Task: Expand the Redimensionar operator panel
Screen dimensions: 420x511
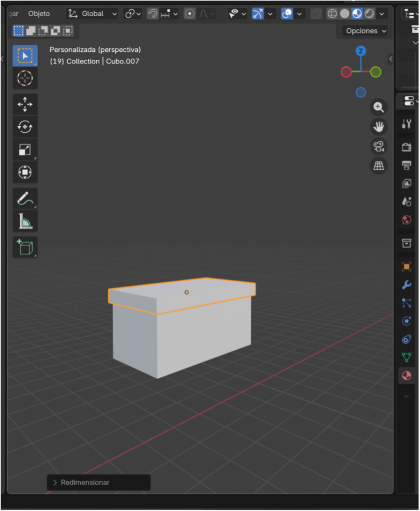Action: tap(55, 483)
